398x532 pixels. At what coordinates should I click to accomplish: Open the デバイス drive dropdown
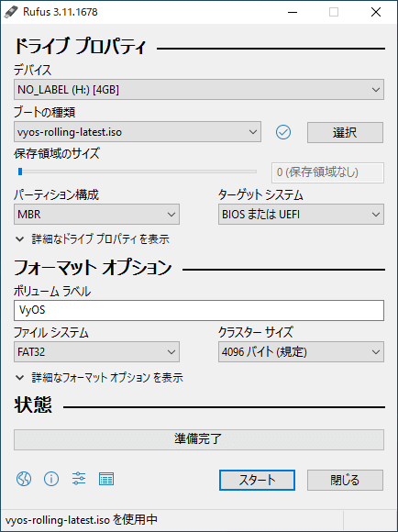(x=199, y=90)
